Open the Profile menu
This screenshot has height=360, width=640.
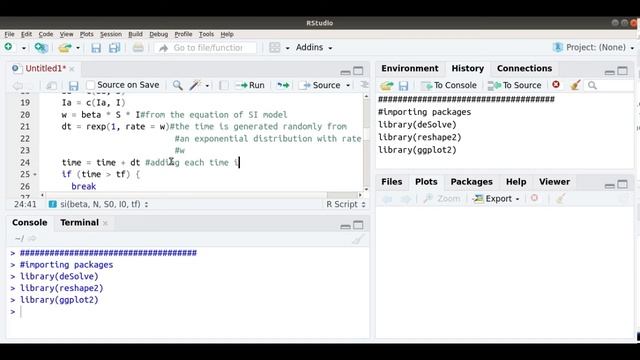(x=183, y=34)
